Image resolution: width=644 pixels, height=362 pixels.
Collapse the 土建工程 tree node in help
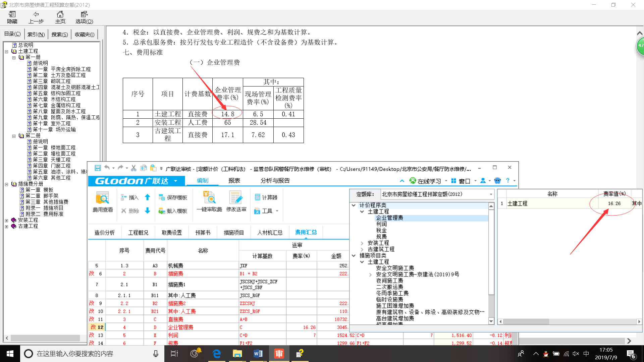tap(6, 52)
